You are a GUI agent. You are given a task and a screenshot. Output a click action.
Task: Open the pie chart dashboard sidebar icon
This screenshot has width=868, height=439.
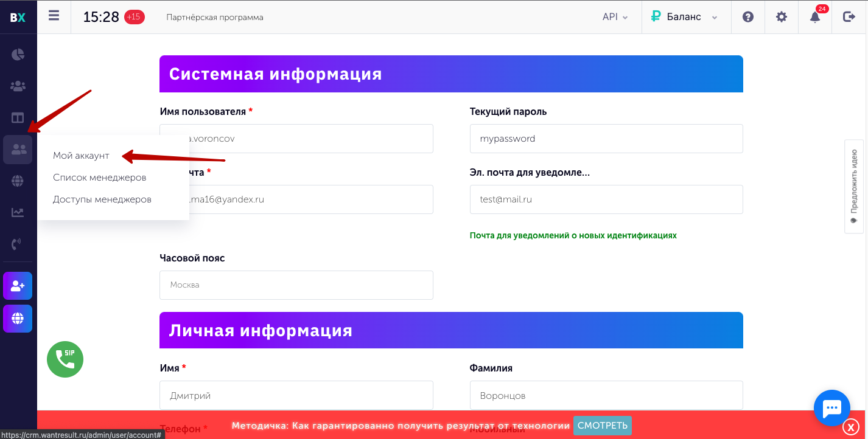click(x=18, y=54)
